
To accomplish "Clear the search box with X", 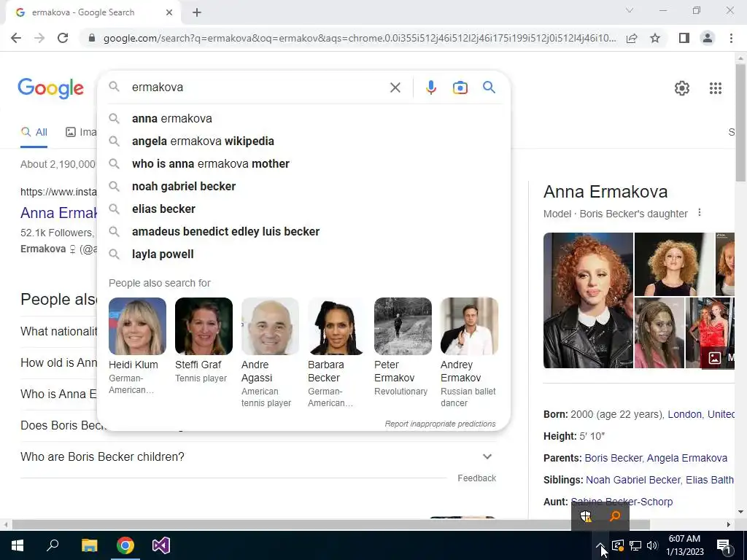I will pos(395,87).
